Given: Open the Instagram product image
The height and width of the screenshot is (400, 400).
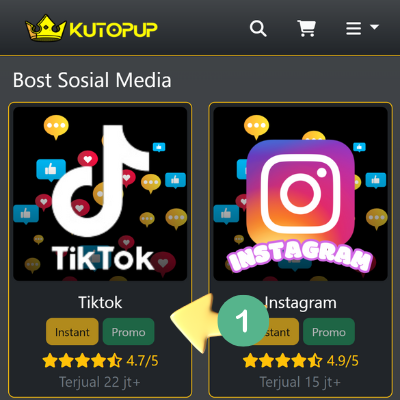Looking at the screenshot, I should (x=300, y=194).
